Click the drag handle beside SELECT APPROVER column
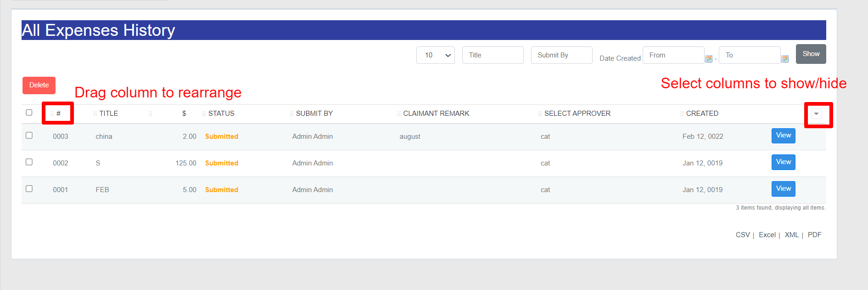Screen dimensions: 868x290 coord(540,114)
